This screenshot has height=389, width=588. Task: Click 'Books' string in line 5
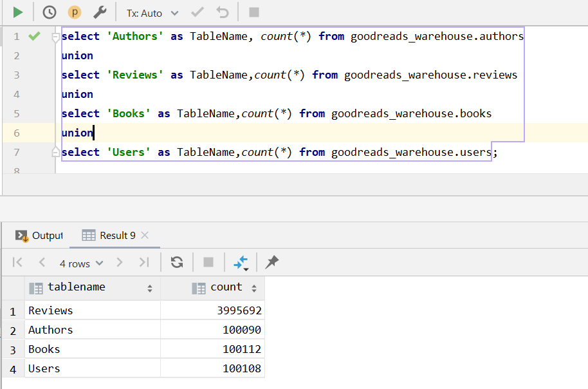pyautogui.click(x=128, y=114)
